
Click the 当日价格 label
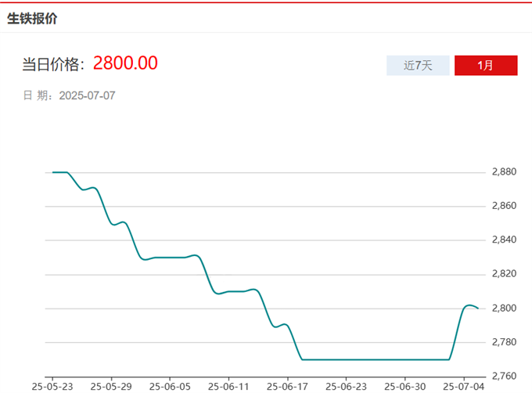point(52,64)
